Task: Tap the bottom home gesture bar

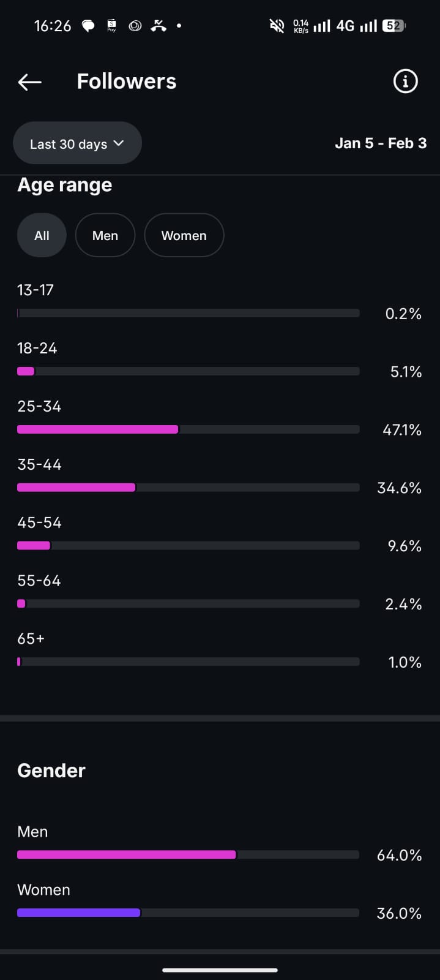Action: pos(220,970)
